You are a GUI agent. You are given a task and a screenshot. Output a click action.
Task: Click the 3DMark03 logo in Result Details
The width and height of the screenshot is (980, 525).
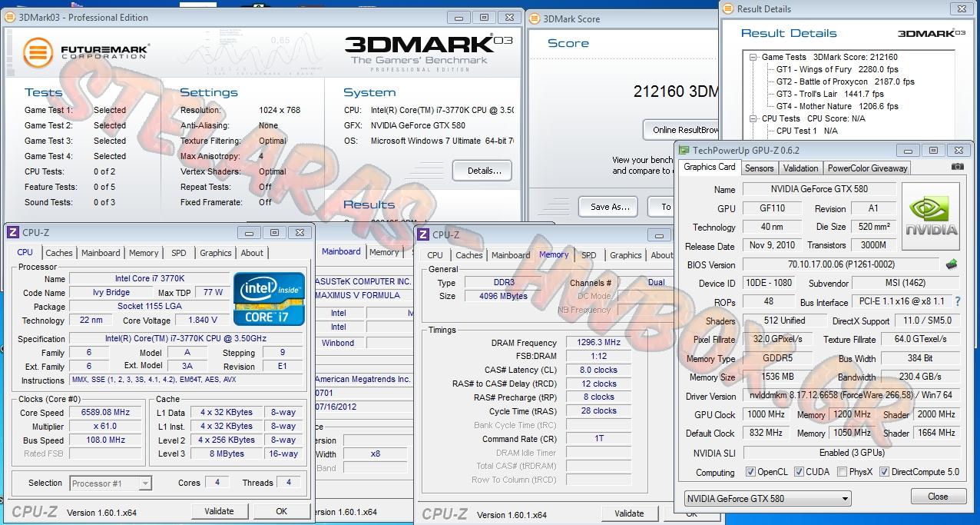tap(931, 33)
